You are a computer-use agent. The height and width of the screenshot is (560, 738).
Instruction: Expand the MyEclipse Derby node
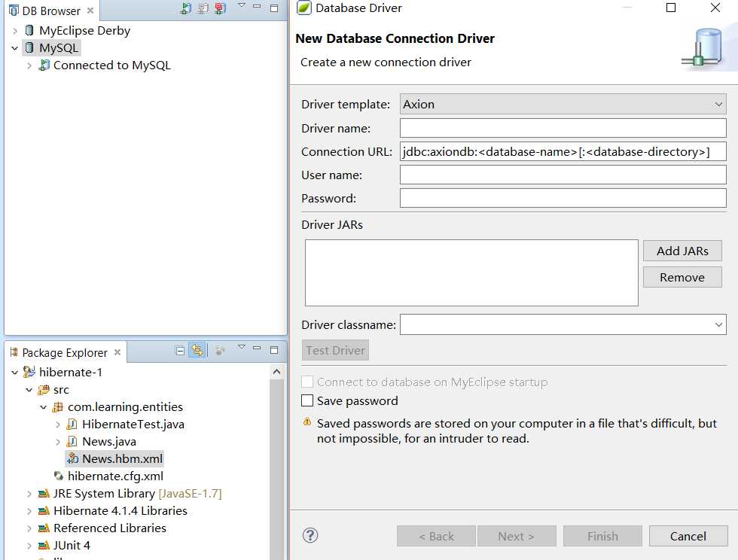coord(15,31)
